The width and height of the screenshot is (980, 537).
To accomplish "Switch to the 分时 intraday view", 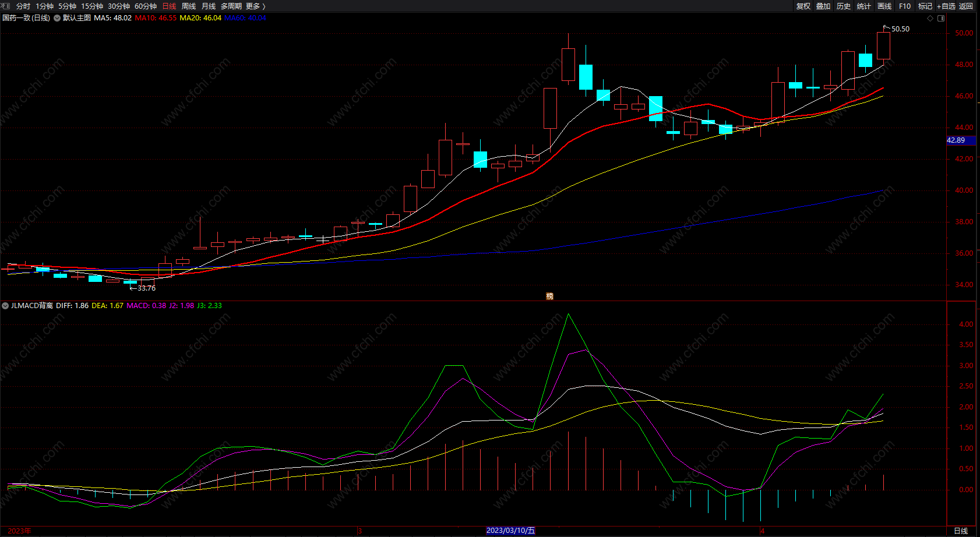I will click(x=23, y=6).
